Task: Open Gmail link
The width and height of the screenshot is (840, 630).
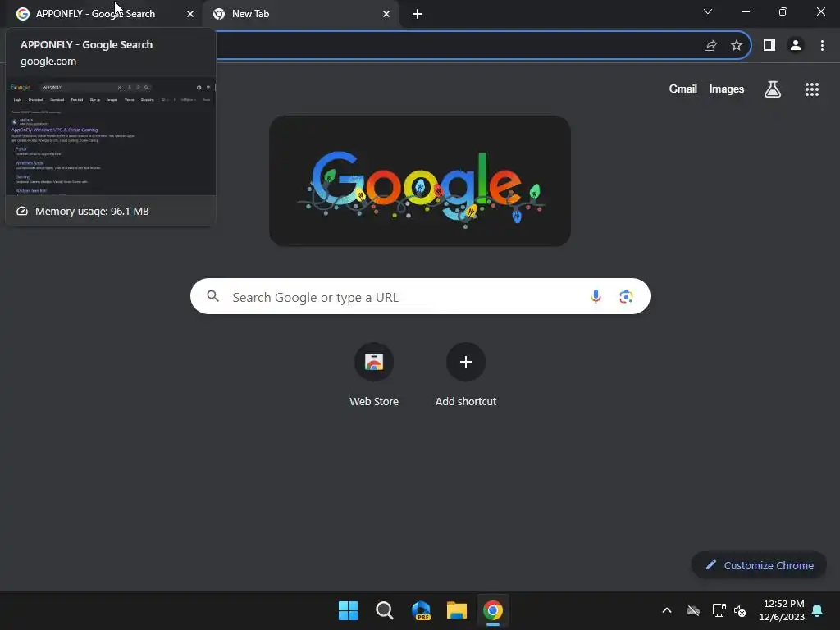Action: [x=683, y=89]
